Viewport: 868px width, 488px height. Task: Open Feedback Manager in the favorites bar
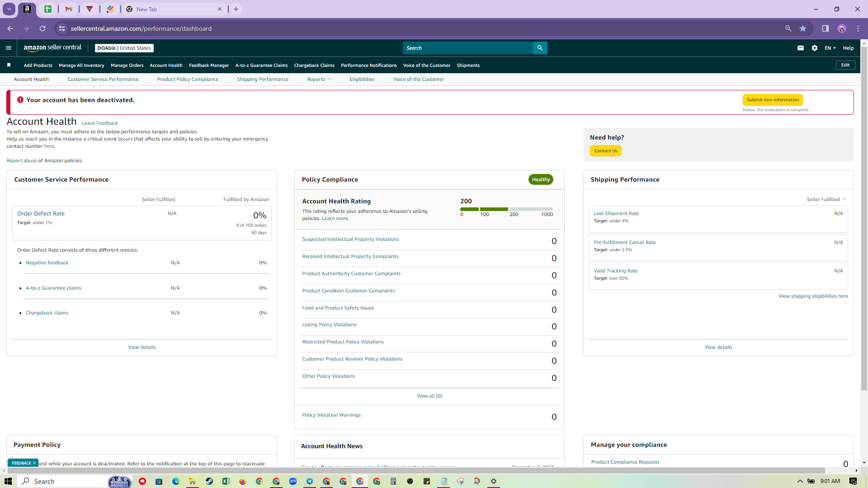pyautogui.click(x=209, y=65)
